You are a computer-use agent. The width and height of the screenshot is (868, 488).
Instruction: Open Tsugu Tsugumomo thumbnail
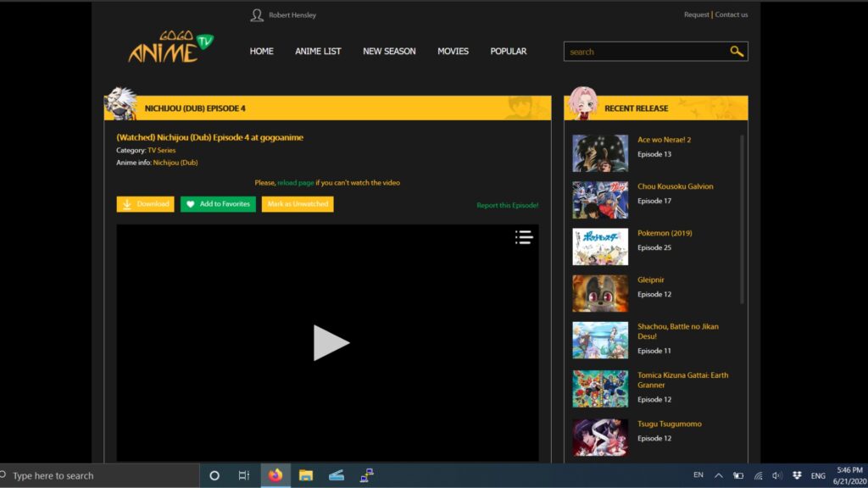click(600, 438)
